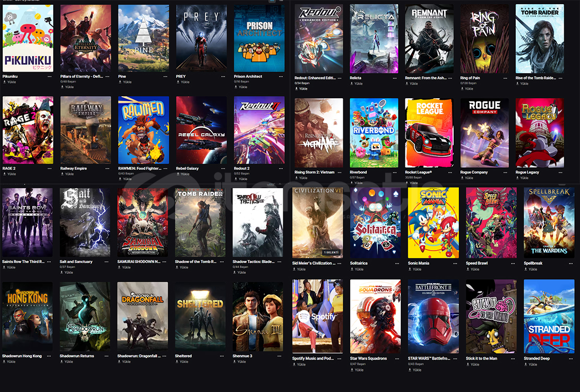
Task: Open the Shadow Tactics cover thumbnail
Action: point(258,223)
